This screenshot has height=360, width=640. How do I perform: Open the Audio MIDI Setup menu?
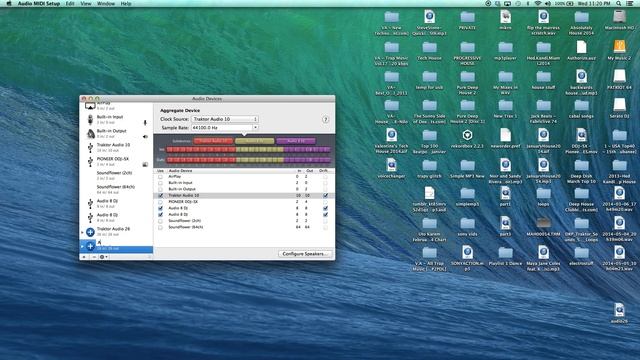point(39,3)
